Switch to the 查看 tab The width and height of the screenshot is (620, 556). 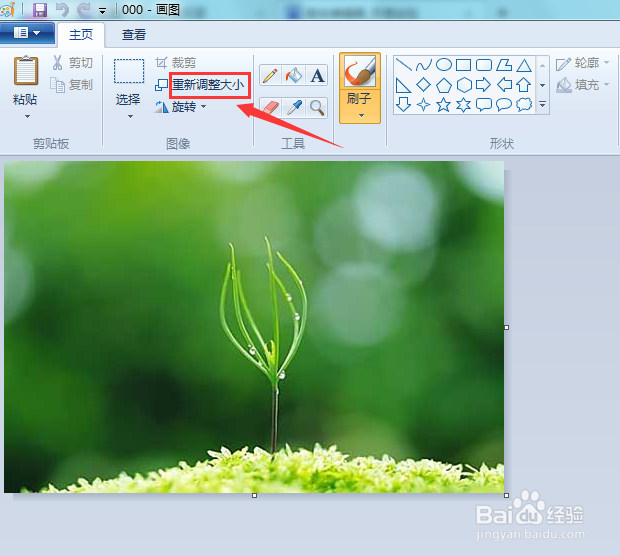pos(134,35)
